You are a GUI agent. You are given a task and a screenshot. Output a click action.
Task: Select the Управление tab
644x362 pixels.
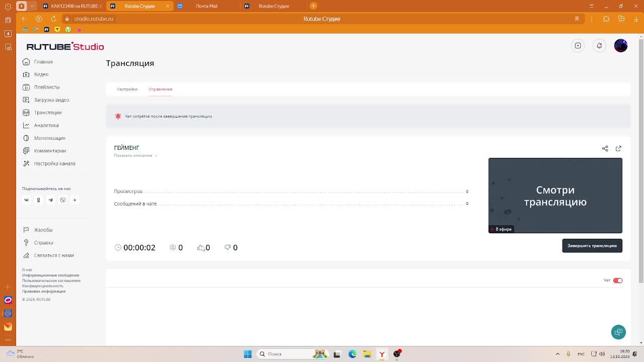[x=160, y=89]
